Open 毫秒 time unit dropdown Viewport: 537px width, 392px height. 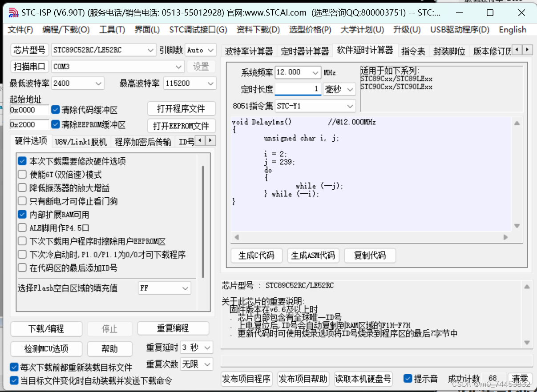(x=339, y=89)
